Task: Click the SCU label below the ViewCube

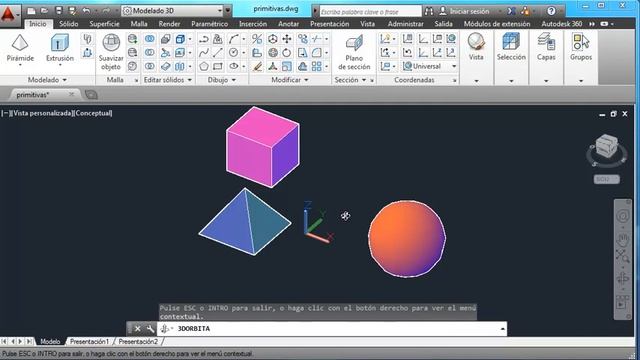Action: click(607, 179)
